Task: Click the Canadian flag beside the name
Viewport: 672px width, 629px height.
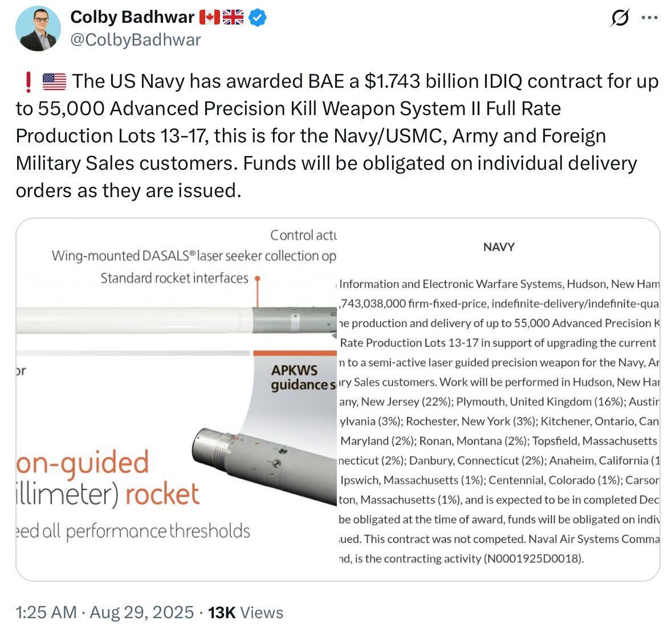Action: (x=209, y=18)
